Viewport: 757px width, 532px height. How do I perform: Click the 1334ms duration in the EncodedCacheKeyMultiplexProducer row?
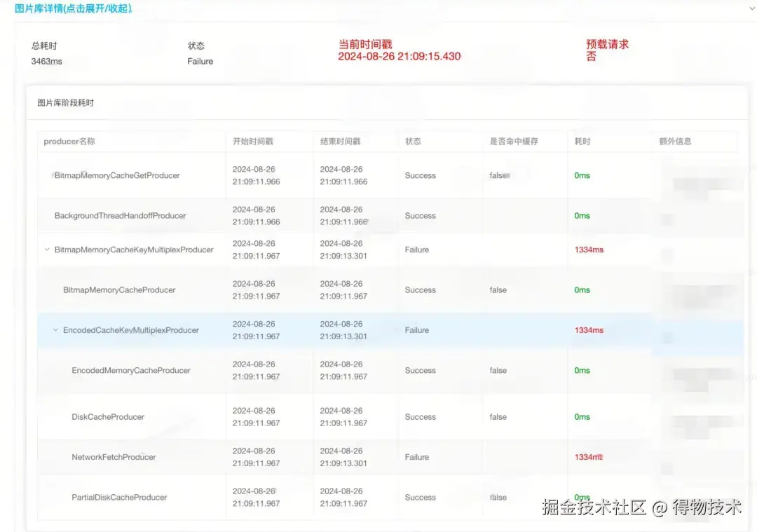pyautogui.click(x=589, y=330)
